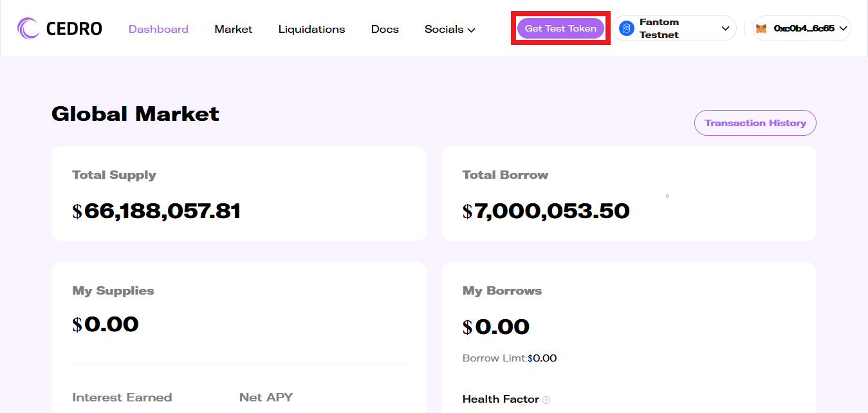Click the Borrow Limit value text
The width and height of the screenshot is (868, 413).
542,358
